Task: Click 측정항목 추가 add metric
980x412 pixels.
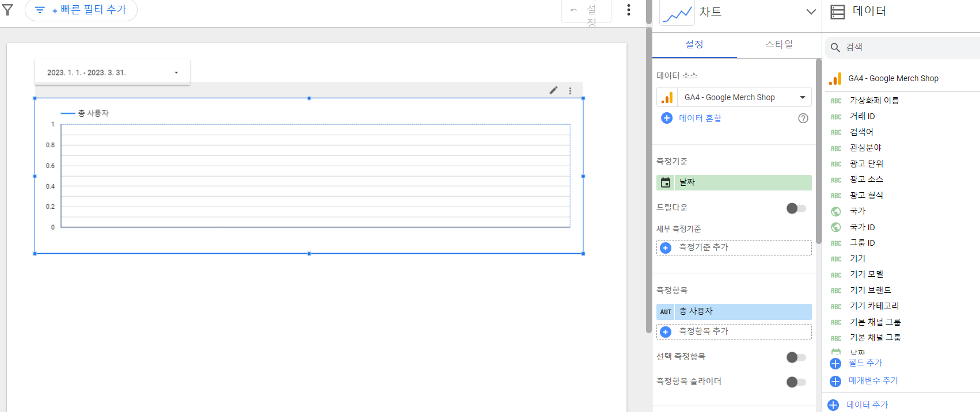Action: [734, 331]
